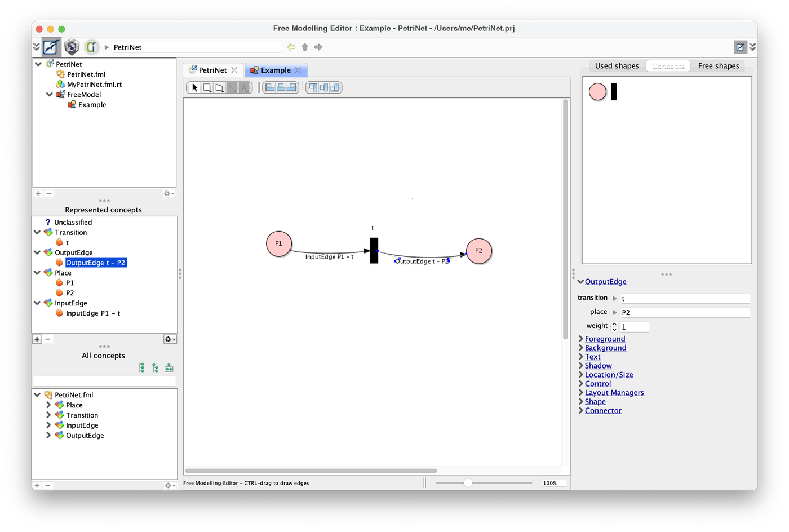The width and height of the screenshot is (789, 532).
Task: Align selected shapes to horizontal center
Action: click(x=281, y=87)
